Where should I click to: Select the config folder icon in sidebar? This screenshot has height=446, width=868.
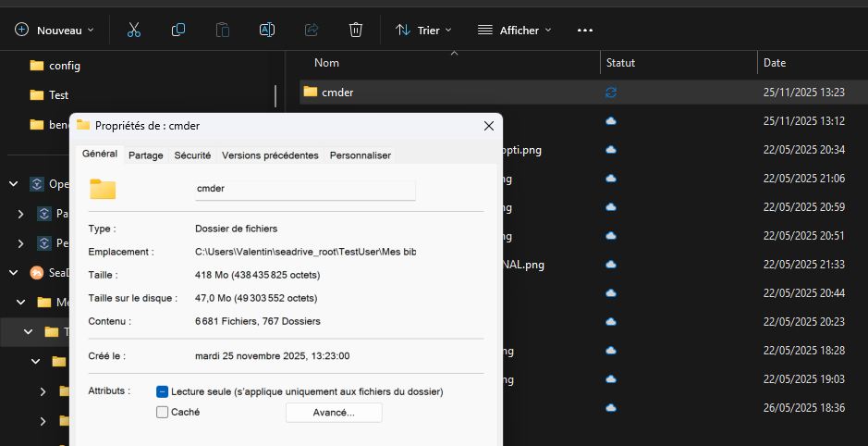(37, 66)
